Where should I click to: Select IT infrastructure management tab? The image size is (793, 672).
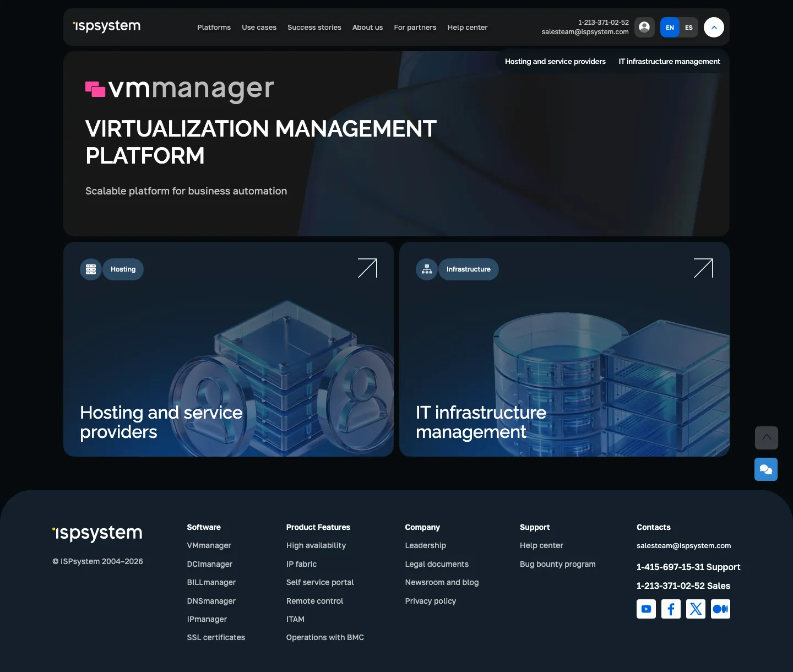[x=669, y=61]
